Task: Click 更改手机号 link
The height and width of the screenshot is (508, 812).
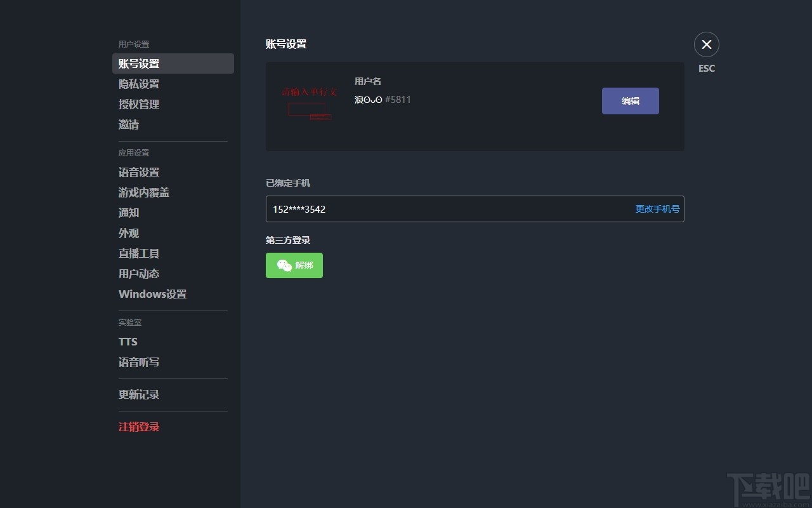Action: [x=658, y=209]
